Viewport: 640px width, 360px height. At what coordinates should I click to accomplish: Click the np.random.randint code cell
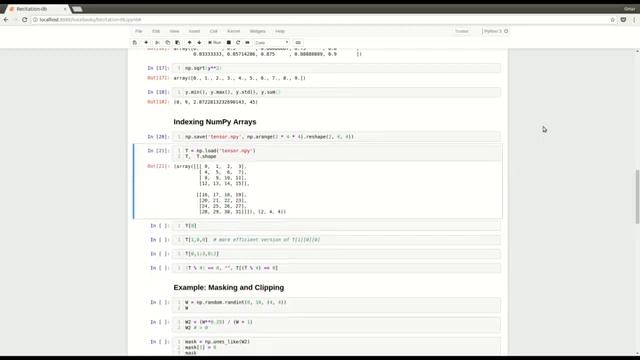(x=336, y=305)
